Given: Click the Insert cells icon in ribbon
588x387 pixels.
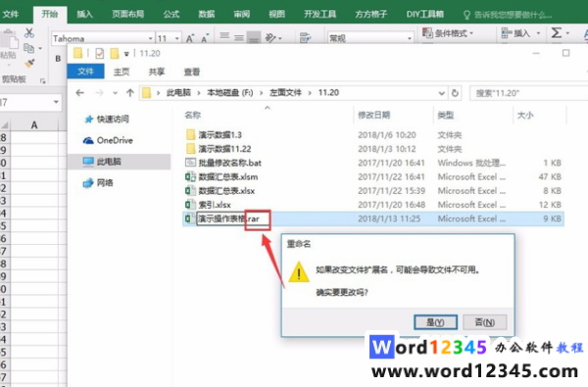Looking at the screenshot, I should tap(507, 33).
